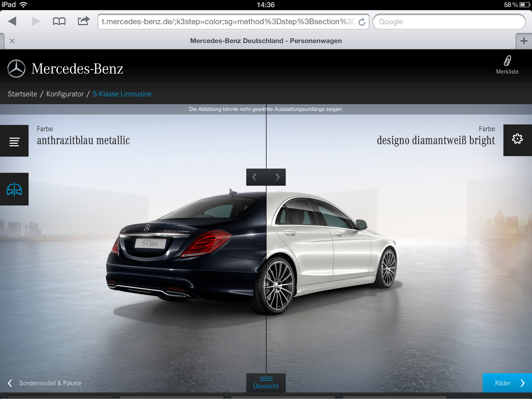
Task: Grab the center slider handle
Action: coord(266,177)
